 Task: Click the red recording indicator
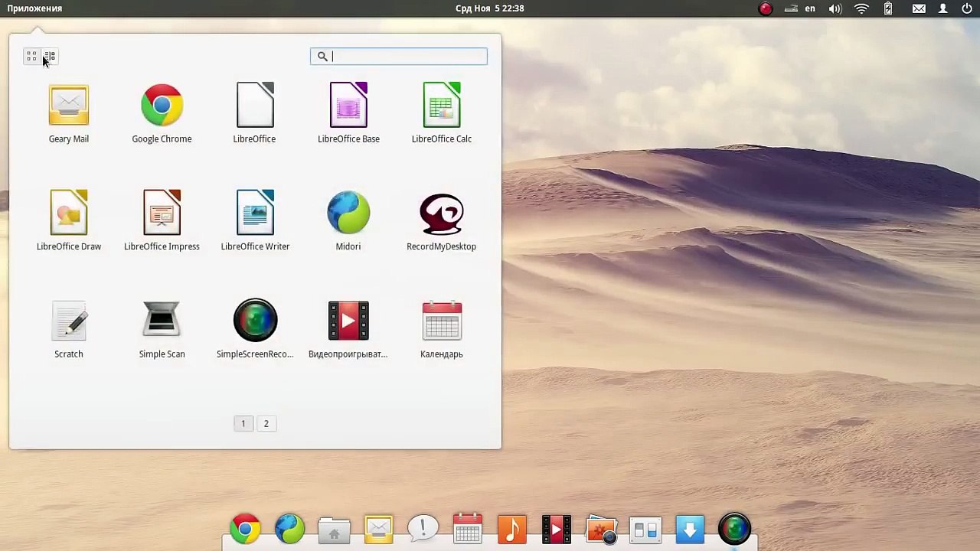point(766,8)
